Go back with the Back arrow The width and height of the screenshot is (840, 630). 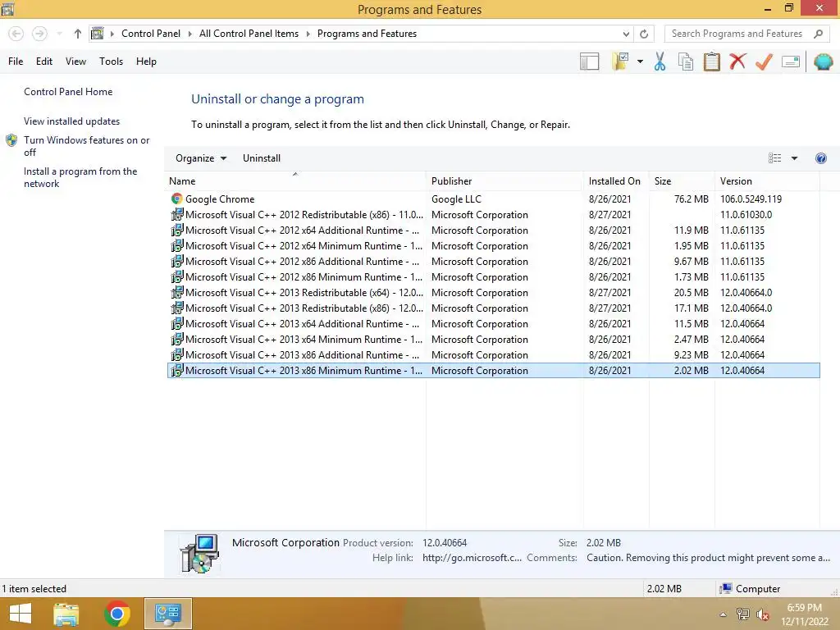(x=16, y=34)
